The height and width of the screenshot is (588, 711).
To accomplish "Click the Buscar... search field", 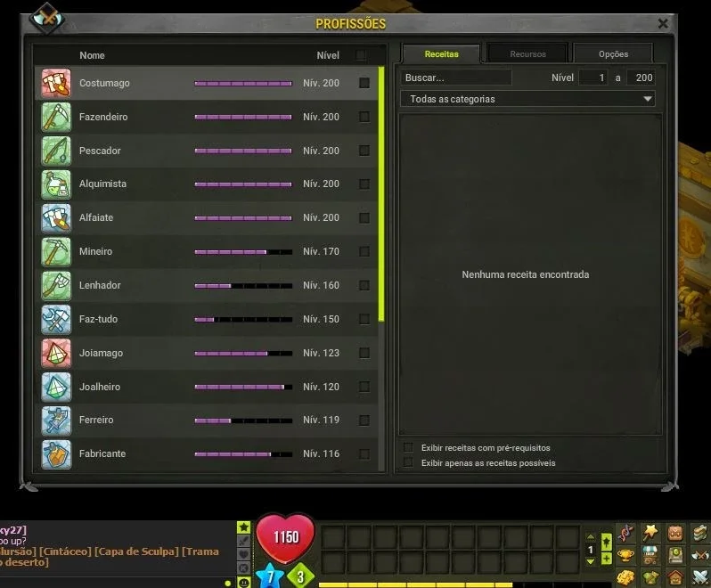I will point(455,78).
